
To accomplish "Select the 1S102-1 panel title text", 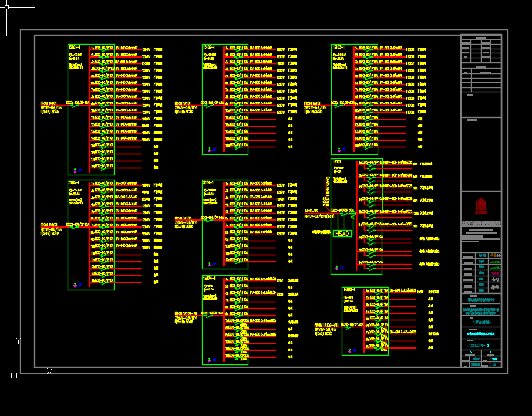I will pyautogui.click(x=208, y=47).
